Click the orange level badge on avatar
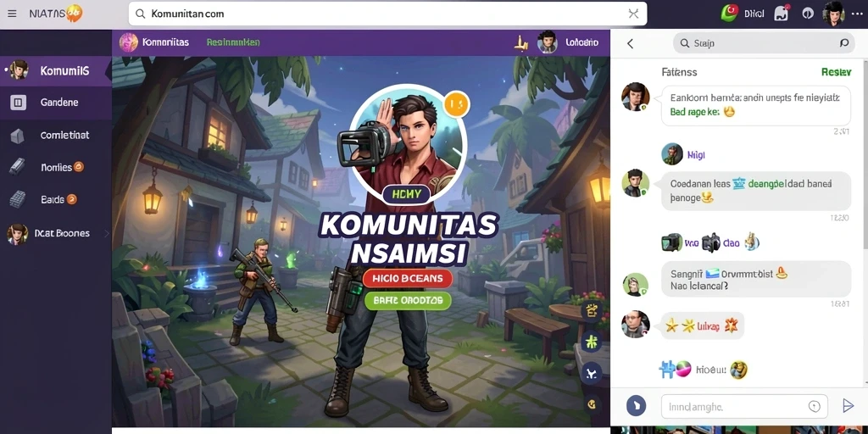 (x=457, y=103)
